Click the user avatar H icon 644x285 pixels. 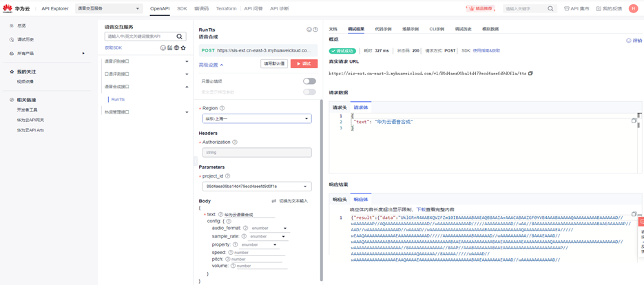tap(633, 8)
